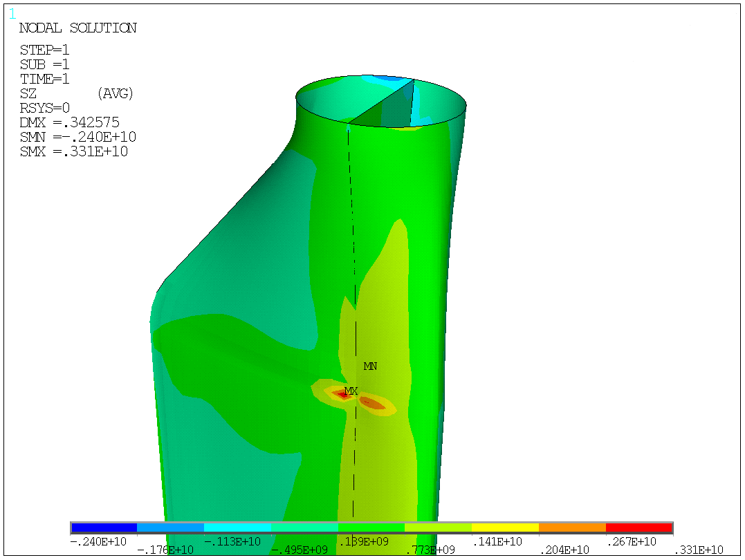Click the RSYS=0 coordinate system label

(45, 108)
